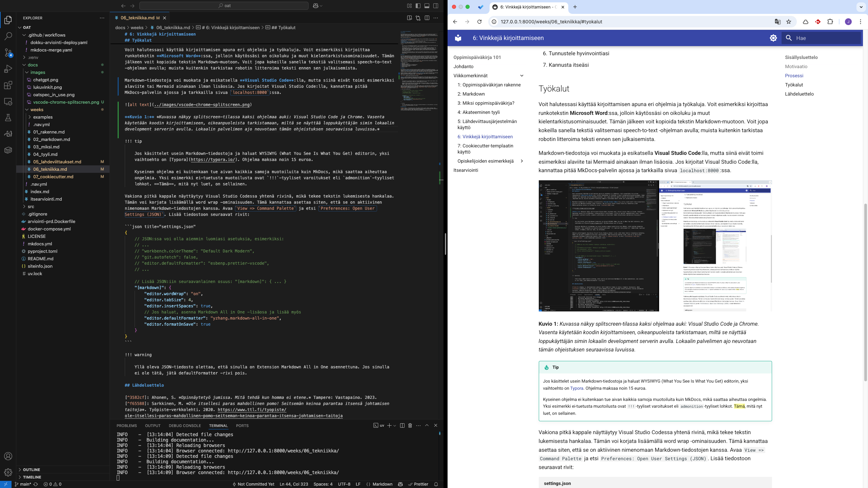Open Run and Debug view
This screenshot has height=488, width=868.
[x=8, y=69]
